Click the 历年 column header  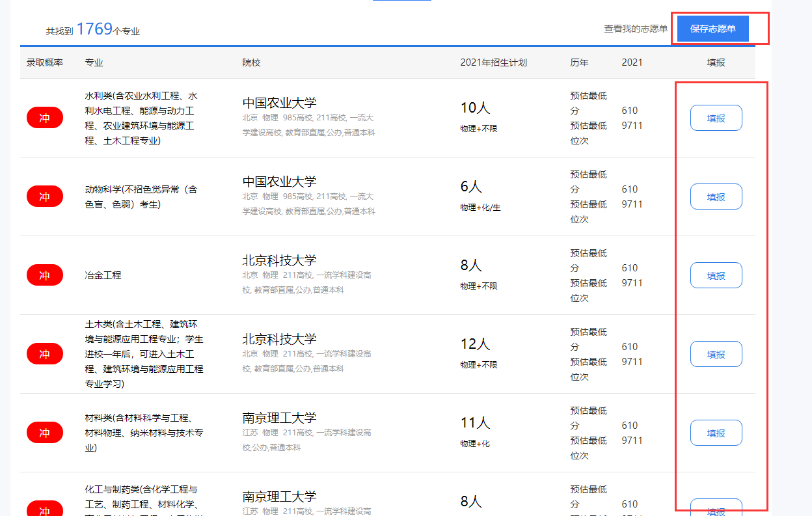pos(580,62)
